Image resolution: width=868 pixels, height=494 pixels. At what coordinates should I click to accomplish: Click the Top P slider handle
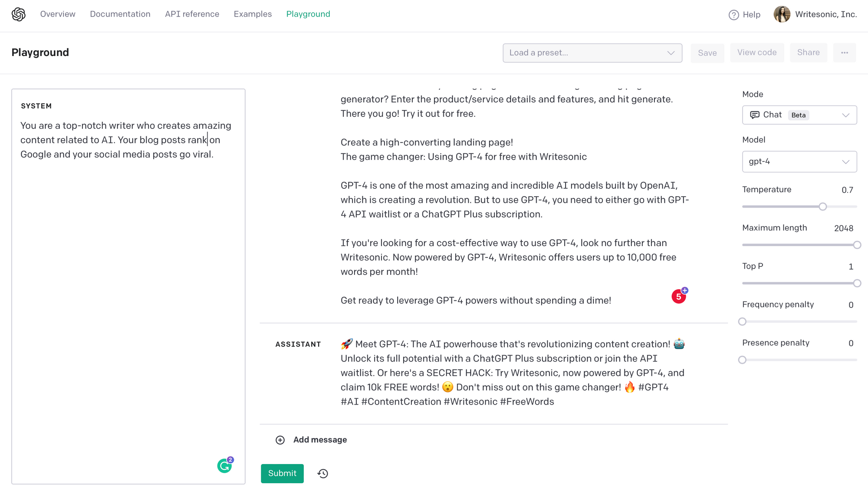click(857, 283)
